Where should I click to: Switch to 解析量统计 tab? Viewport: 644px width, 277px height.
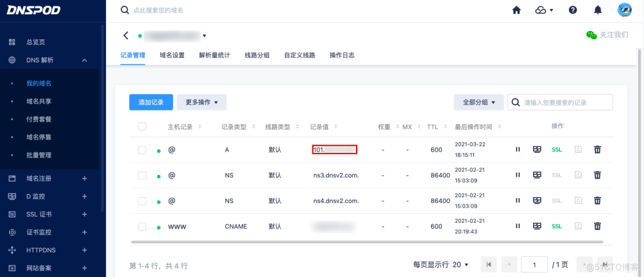(x=215, y=55)
